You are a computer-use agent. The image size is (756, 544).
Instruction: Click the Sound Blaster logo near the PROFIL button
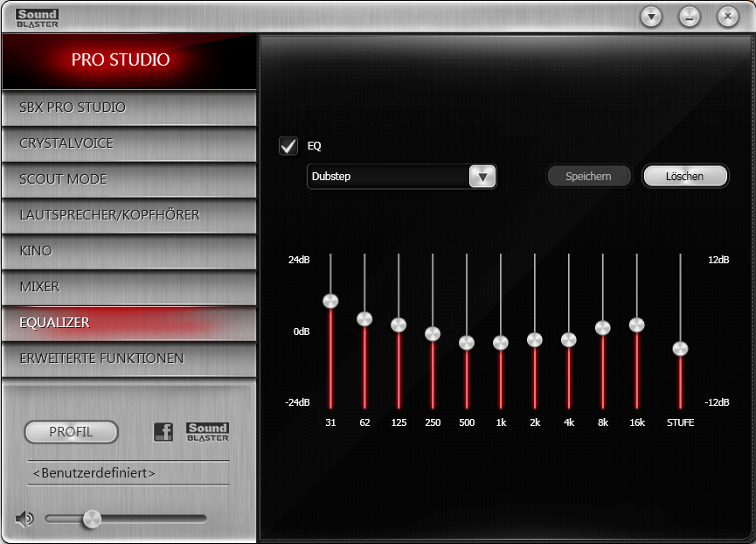click(x=207, y=432)
